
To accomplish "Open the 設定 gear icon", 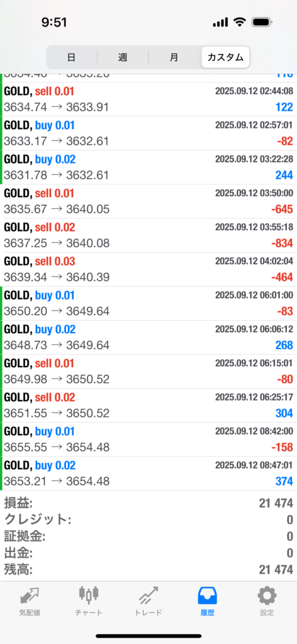I will 267,595.
